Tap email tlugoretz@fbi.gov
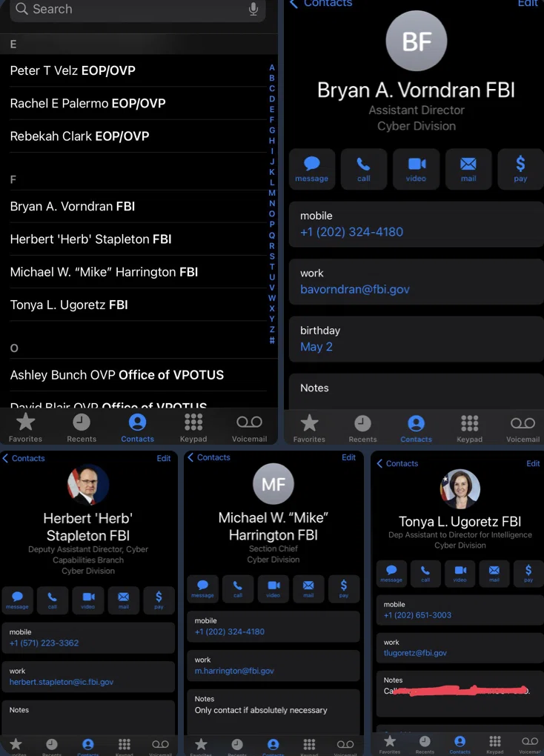Image resolution: width=544 pixels, height=756 pixels. (x=415, y=653)
